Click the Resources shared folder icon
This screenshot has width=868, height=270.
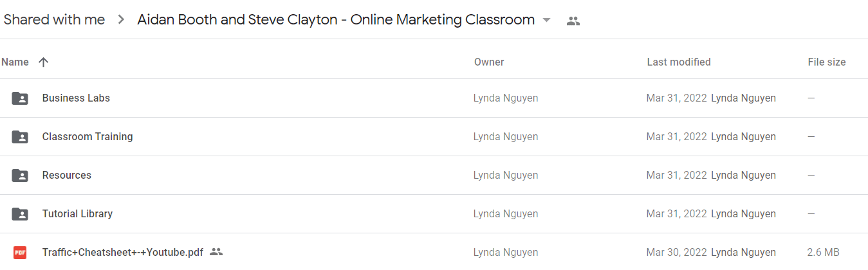tap(20, 175)
